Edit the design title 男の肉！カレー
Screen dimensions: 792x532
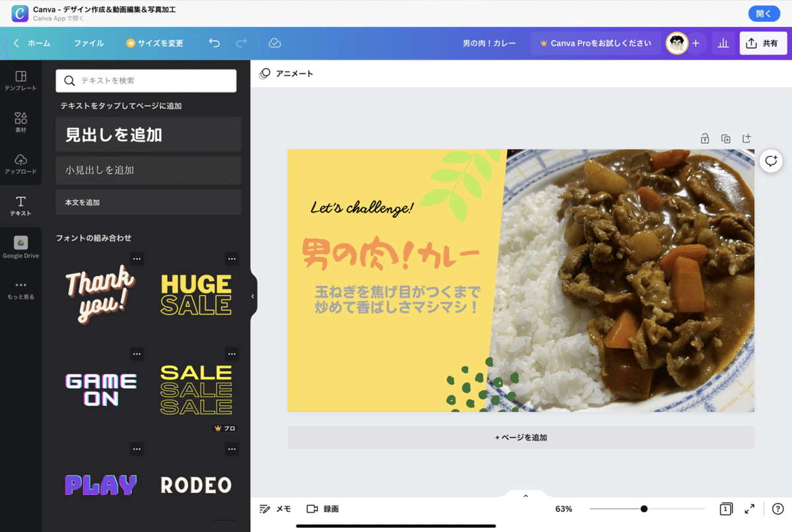click(490, 44)
